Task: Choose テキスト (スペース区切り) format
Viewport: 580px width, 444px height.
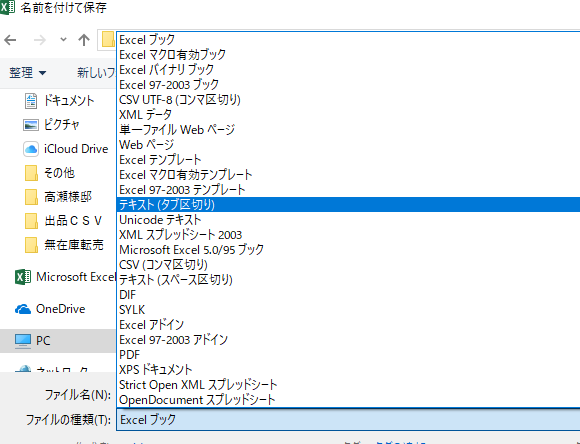Action: click(348, 280)
